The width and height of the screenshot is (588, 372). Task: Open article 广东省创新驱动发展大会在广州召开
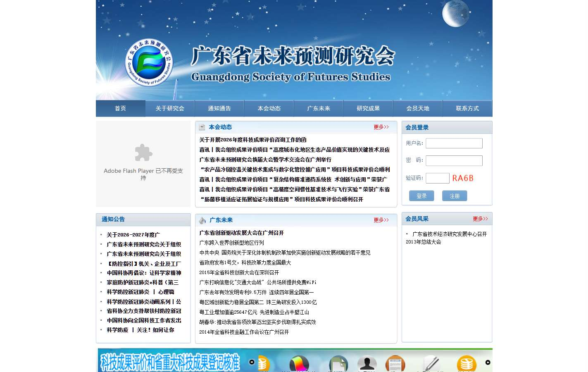pos(242,233)
